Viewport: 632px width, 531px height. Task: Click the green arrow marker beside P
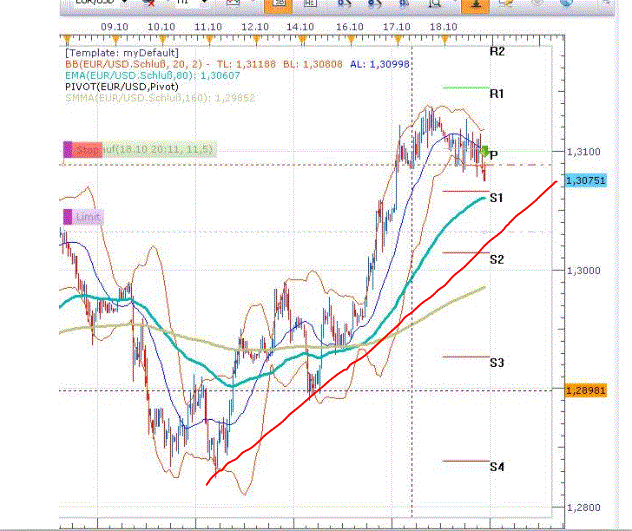484,152
